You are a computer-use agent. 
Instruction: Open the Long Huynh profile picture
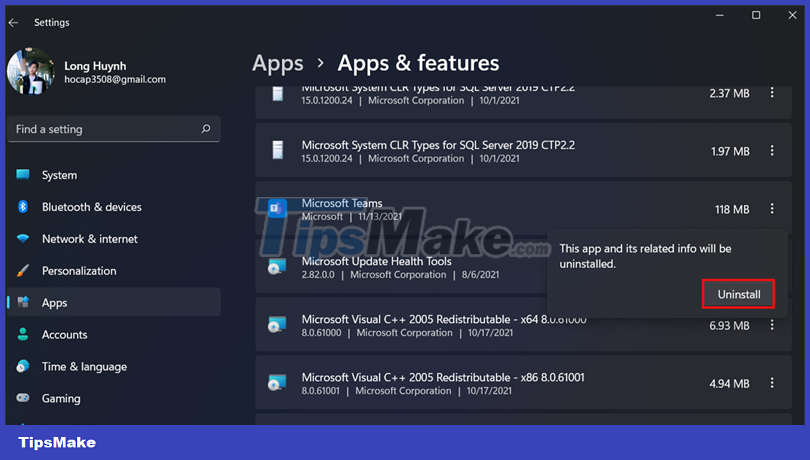click(x=30, y=71)
